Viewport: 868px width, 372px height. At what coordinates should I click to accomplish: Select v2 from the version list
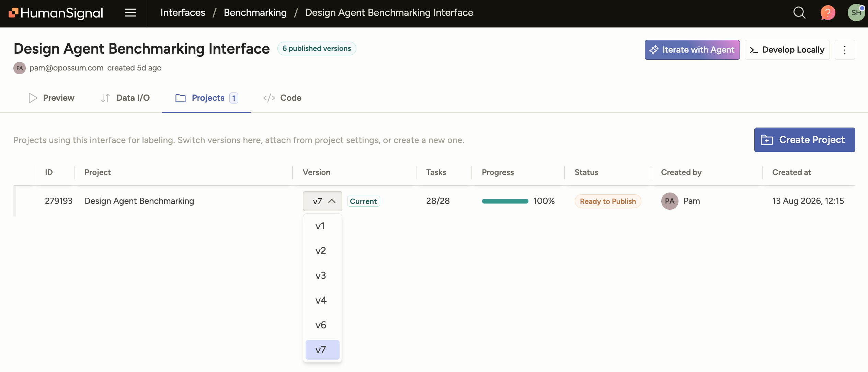pyautogui.click(x=322, y=251)
